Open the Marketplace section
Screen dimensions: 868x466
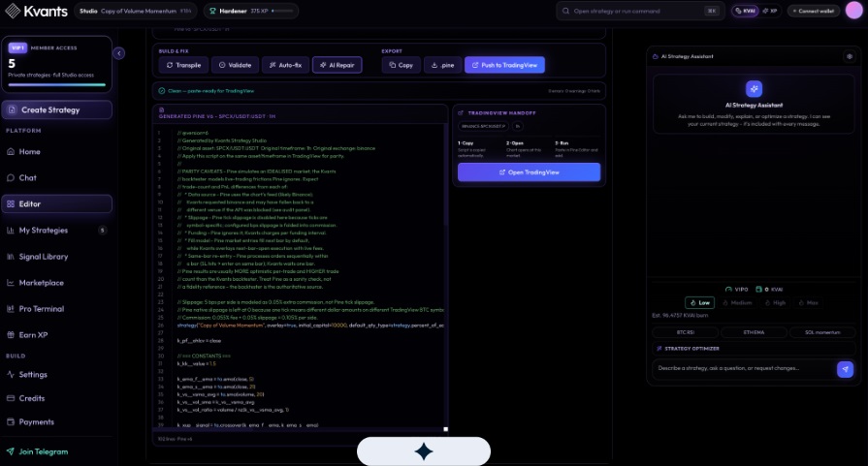[x=56, y=283]
